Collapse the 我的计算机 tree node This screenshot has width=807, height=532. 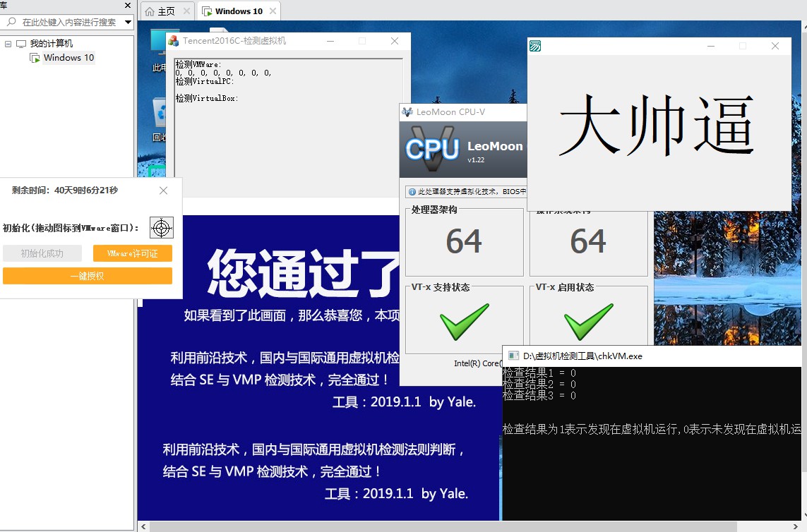[x=10, y=42]
